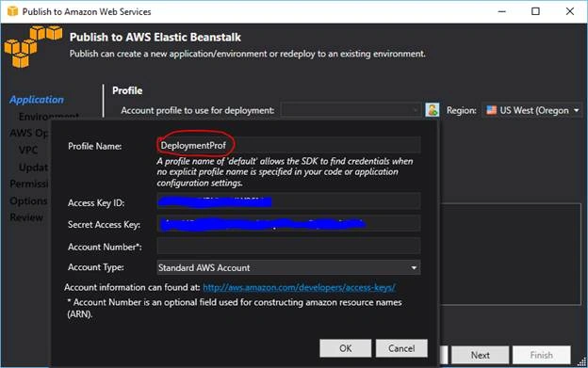The image size is (588, 368).
Task: Open the Region dropdown showing US West (Oregon)
Action: pos(532,110)
